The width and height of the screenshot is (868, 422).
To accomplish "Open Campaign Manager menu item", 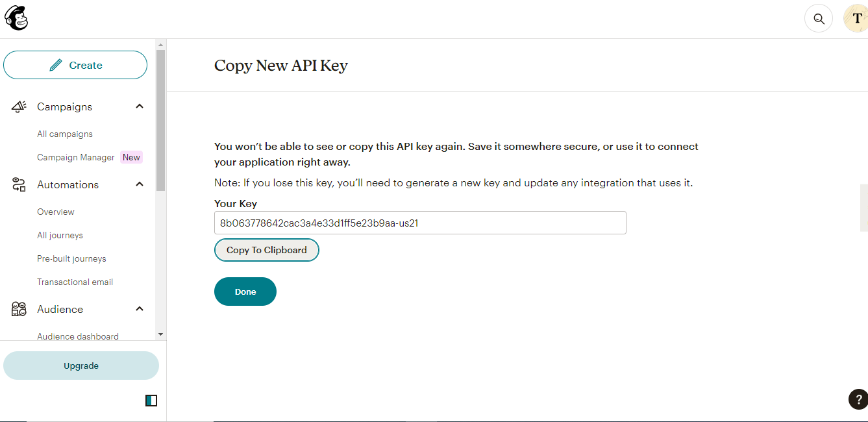I will point(75,157).
